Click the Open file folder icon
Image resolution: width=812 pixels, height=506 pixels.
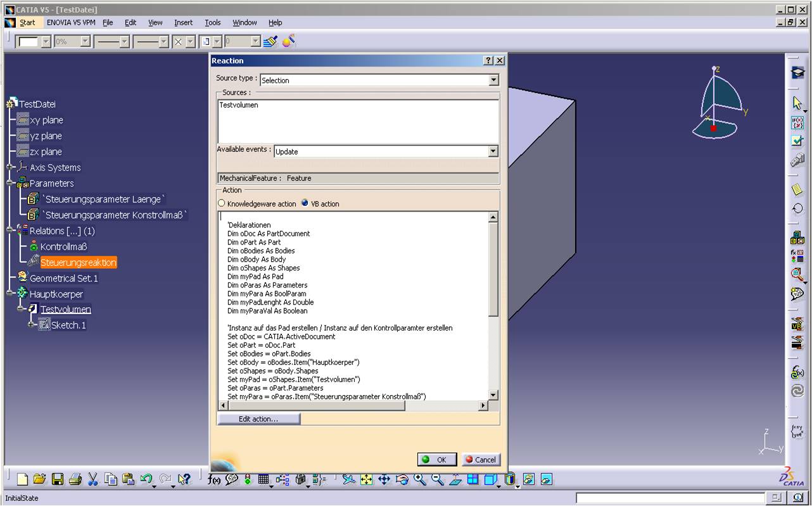click(x=40, y=479)
